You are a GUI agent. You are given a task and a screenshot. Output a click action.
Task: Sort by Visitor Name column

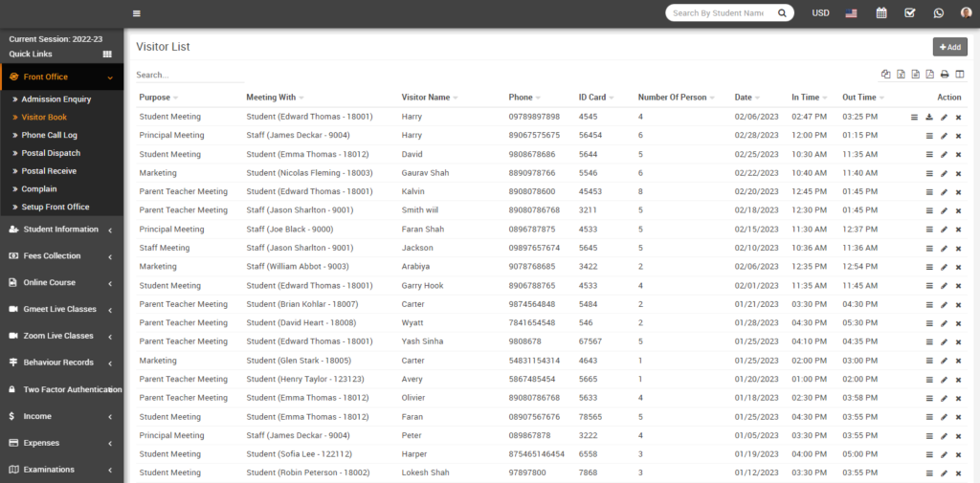tap(430, 98)
